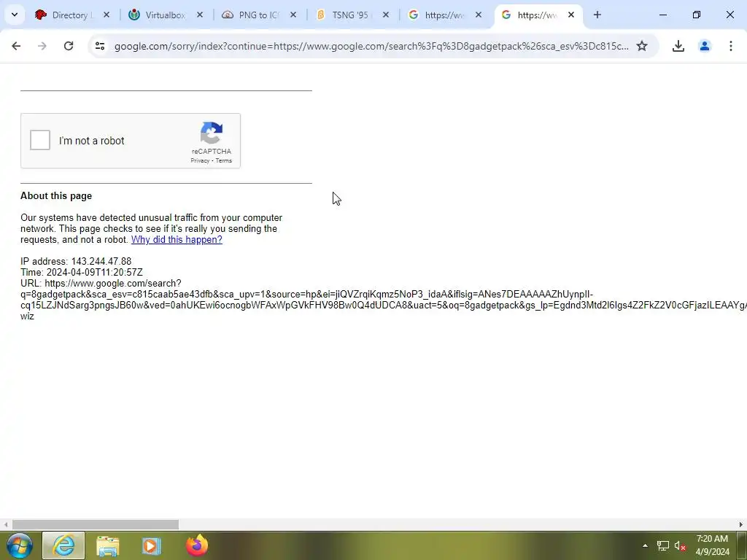Open the Why did this happen? link

[177, 239]
